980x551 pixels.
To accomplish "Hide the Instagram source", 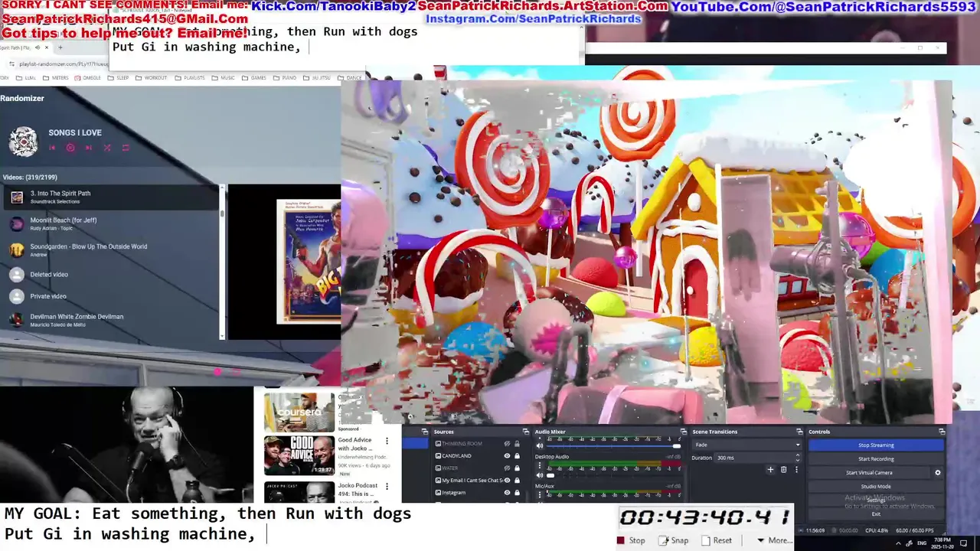I will 507,492.
